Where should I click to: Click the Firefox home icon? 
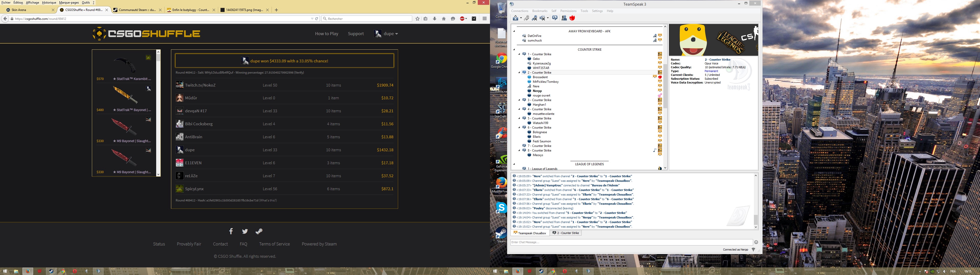point(444,19)
